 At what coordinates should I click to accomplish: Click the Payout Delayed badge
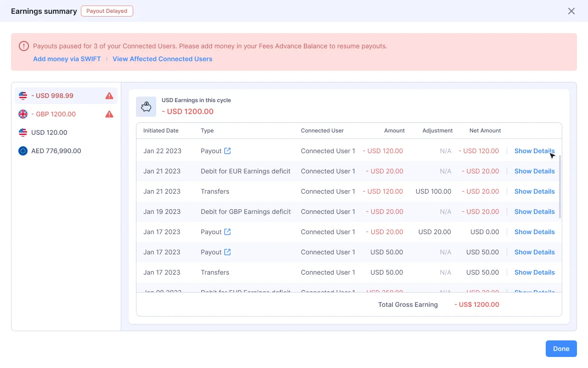click(107, 11)
